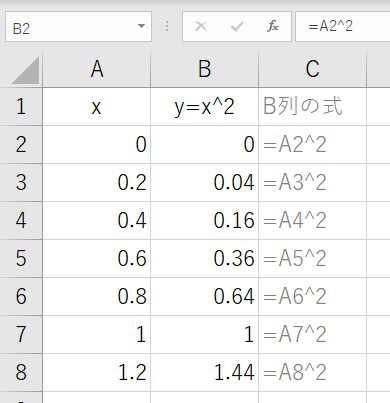Open the Name Box dropdown arrow
The width and height of the screenshot is (390, 403).
[x=141, y=26]
